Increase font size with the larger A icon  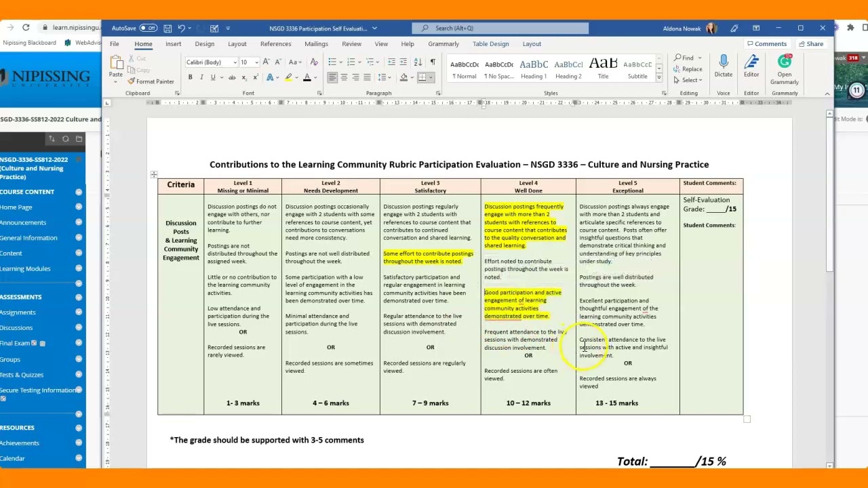tap(267, 62)
